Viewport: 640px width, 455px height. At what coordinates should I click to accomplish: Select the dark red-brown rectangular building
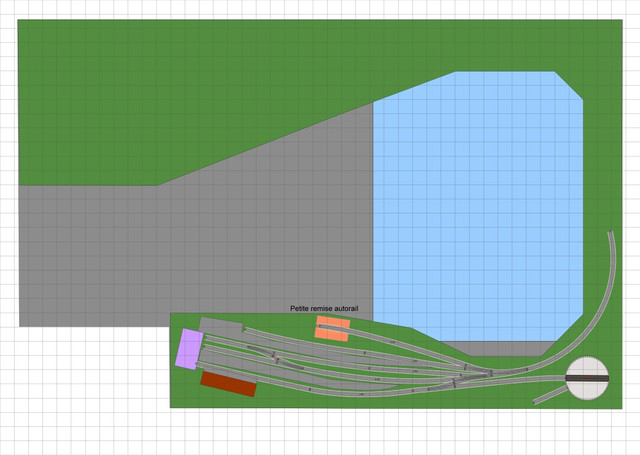click(229, 384)
